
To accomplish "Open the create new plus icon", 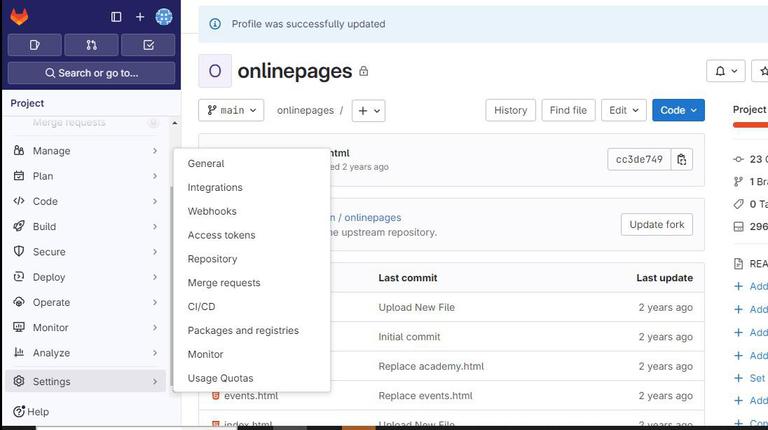I will (x=140, y=17).
